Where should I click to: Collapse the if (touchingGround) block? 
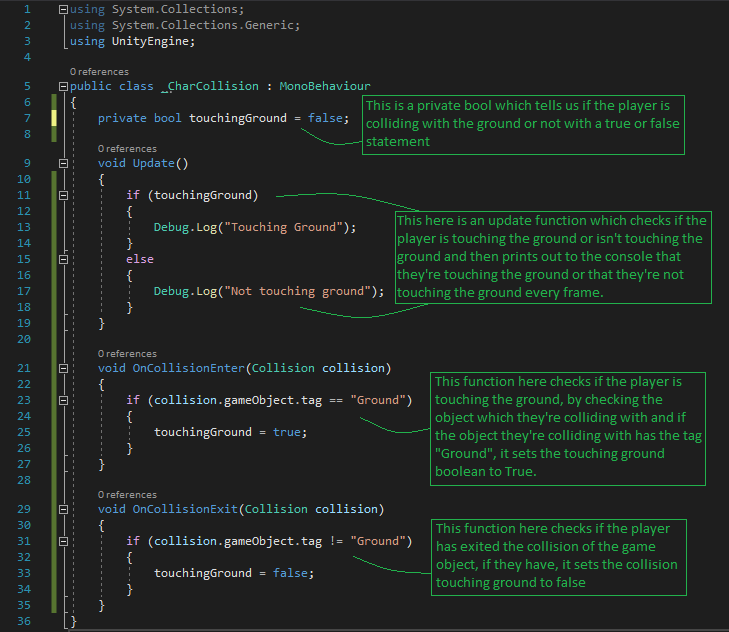65,195
